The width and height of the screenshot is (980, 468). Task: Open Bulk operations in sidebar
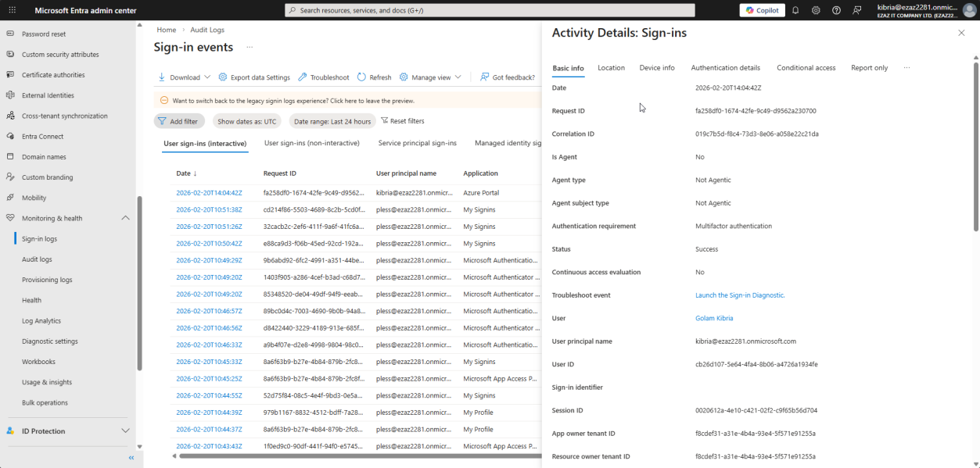[45, 402]
